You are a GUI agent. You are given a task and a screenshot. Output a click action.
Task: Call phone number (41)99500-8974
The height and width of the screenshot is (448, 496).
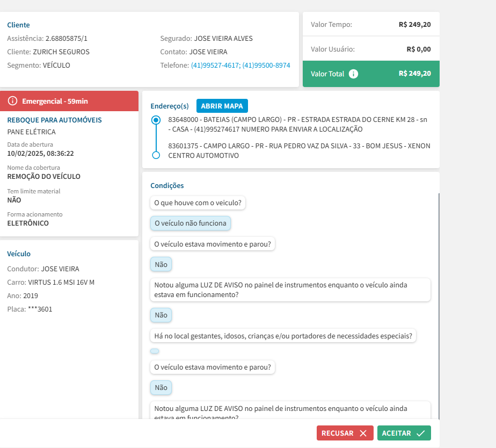coord(266,66)
